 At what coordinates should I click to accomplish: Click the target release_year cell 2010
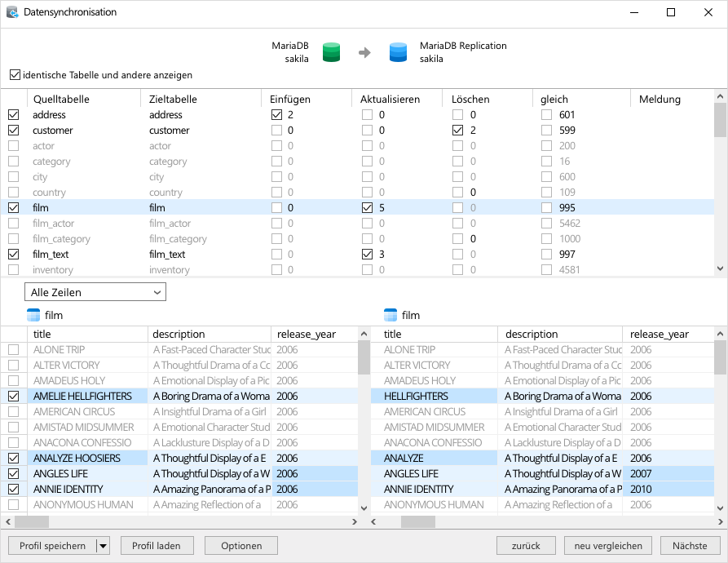[x=668, y=489]
